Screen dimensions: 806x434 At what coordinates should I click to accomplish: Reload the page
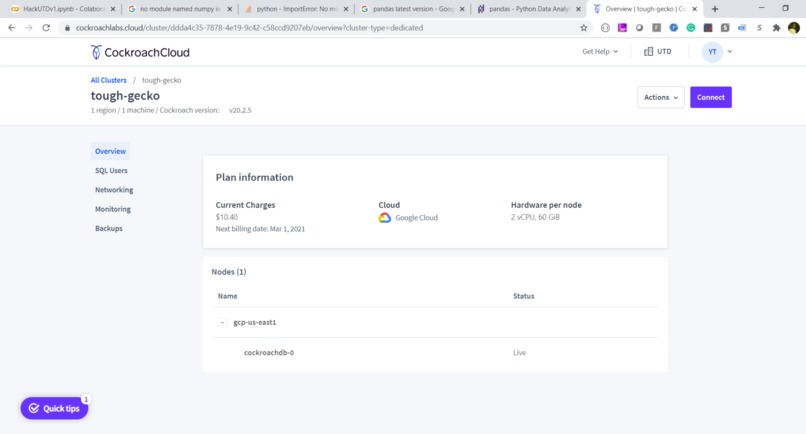[46, 28]
